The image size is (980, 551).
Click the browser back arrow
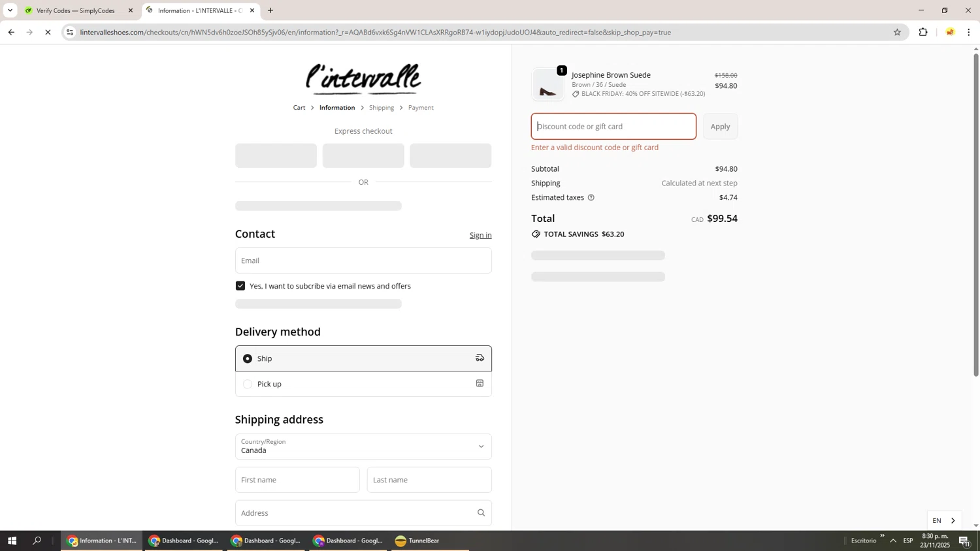11,32
